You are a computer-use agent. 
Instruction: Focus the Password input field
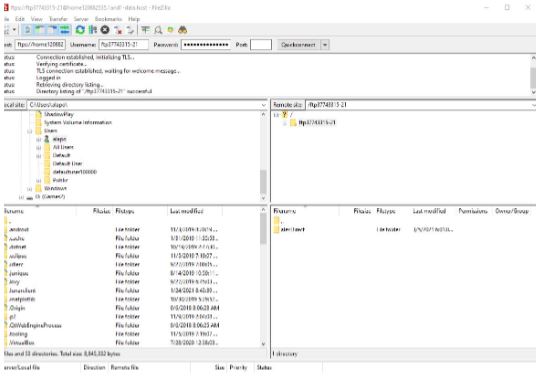point(206,45)
